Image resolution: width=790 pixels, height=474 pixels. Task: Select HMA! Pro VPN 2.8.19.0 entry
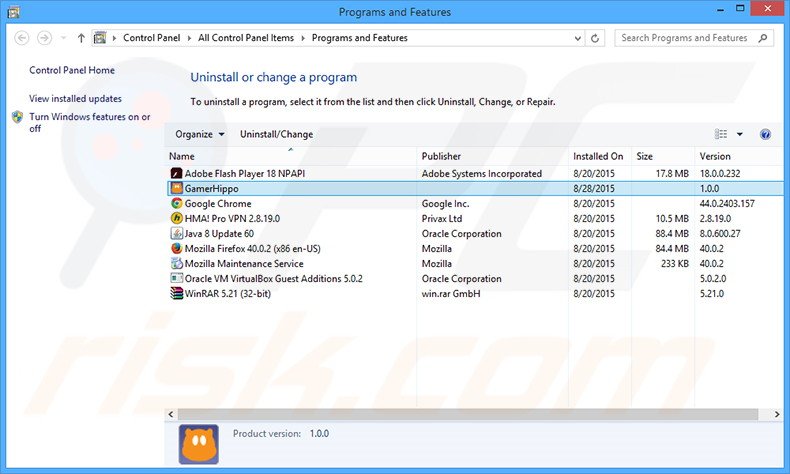[475, 219]
